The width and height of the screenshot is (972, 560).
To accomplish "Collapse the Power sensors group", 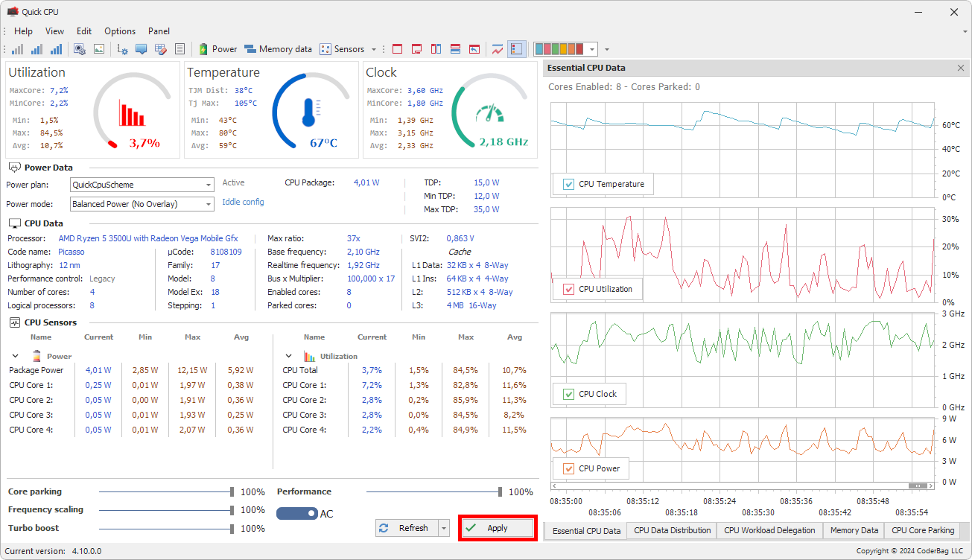I will (13, 355).
